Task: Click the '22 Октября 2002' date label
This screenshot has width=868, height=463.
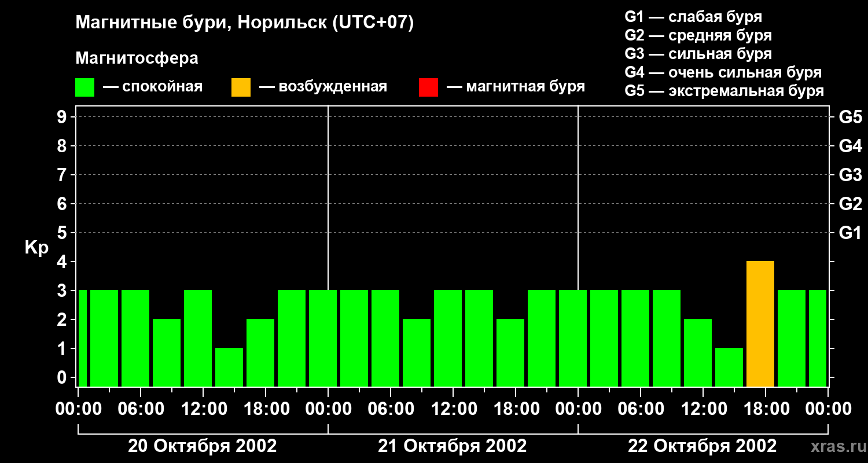Action: click(x=703, y=446)
